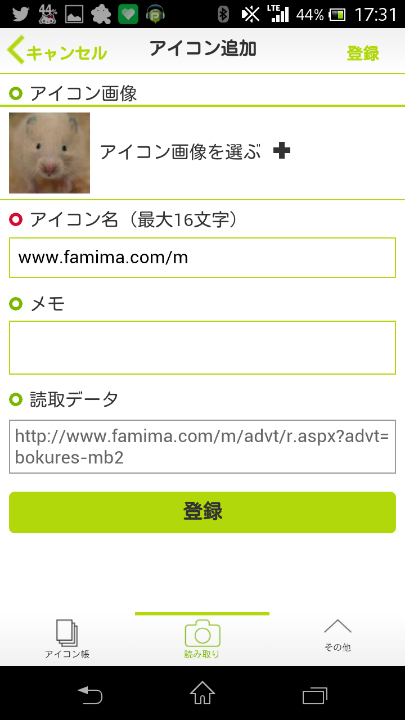Tap アイコン画像を選ぶ label text
The image size is (405, 720).
click(x=180, y=151)
